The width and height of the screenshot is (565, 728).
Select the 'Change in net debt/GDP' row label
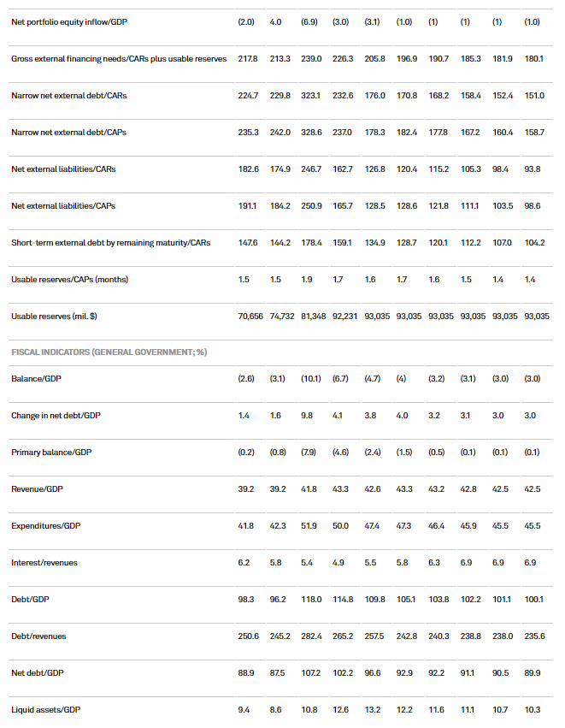[56, 415]
